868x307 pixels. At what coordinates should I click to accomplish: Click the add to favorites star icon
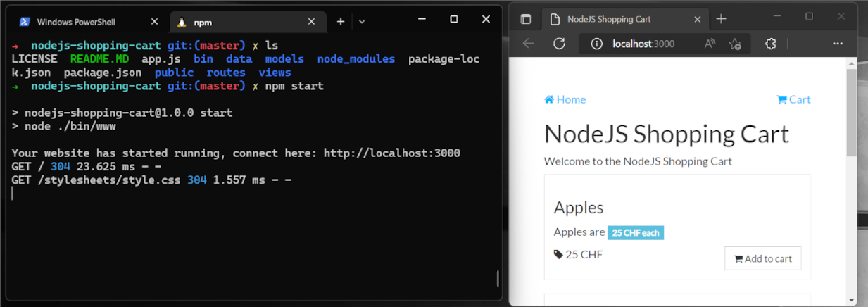(x=735, y=44)
